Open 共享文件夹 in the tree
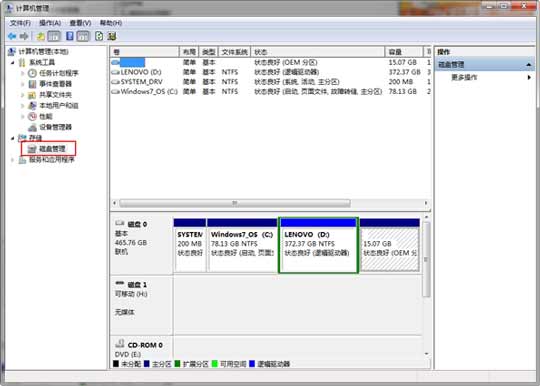The height and width of the screenshot is (386, 540). [x=55, y=95]
